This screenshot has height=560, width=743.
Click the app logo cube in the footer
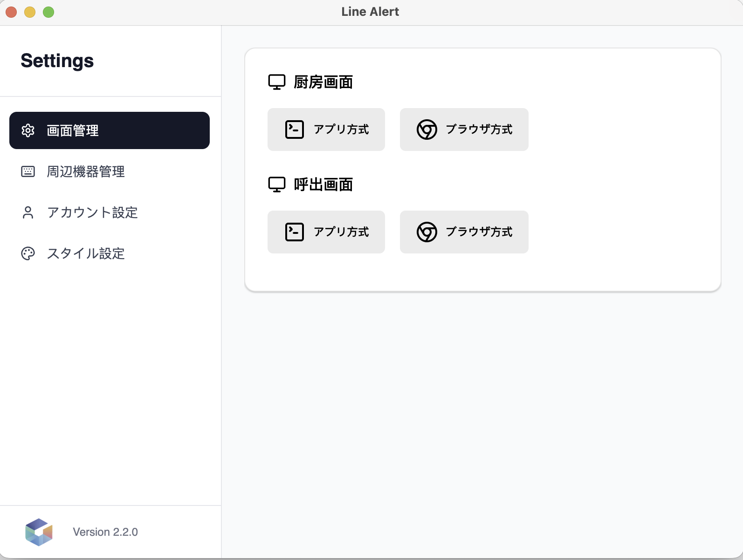[39, 532]
